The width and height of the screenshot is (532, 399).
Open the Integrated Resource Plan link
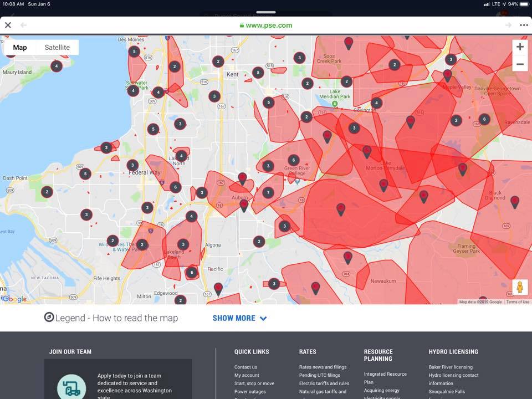385,378
